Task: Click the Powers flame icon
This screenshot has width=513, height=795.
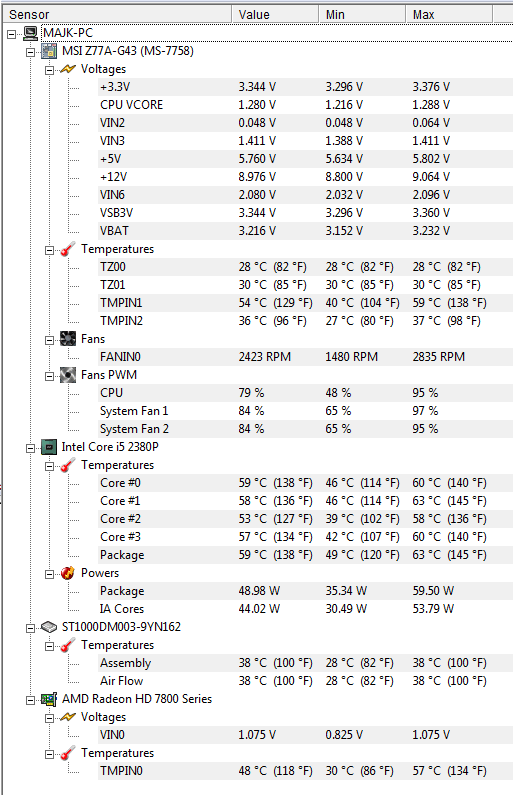Action: [x=68, y=573]
